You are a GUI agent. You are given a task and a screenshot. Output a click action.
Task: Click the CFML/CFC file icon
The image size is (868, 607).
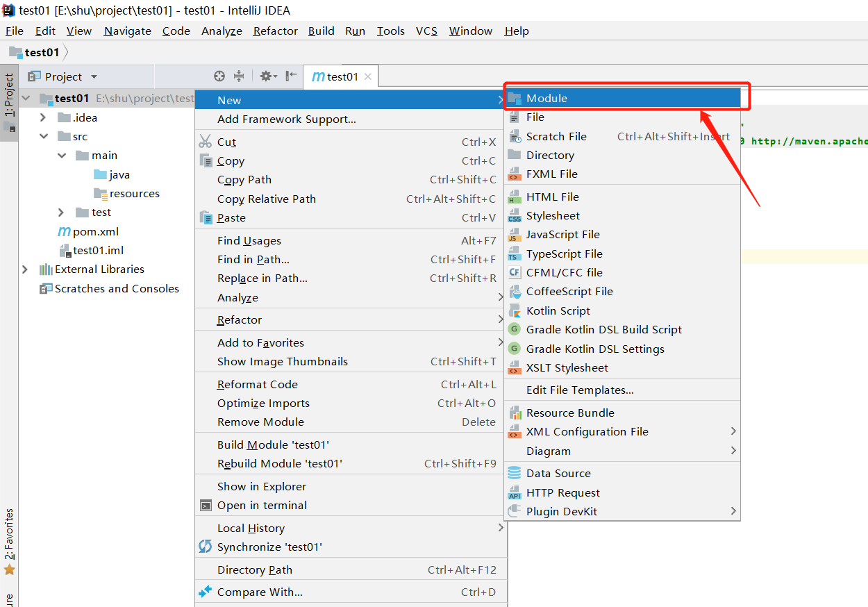515,272
